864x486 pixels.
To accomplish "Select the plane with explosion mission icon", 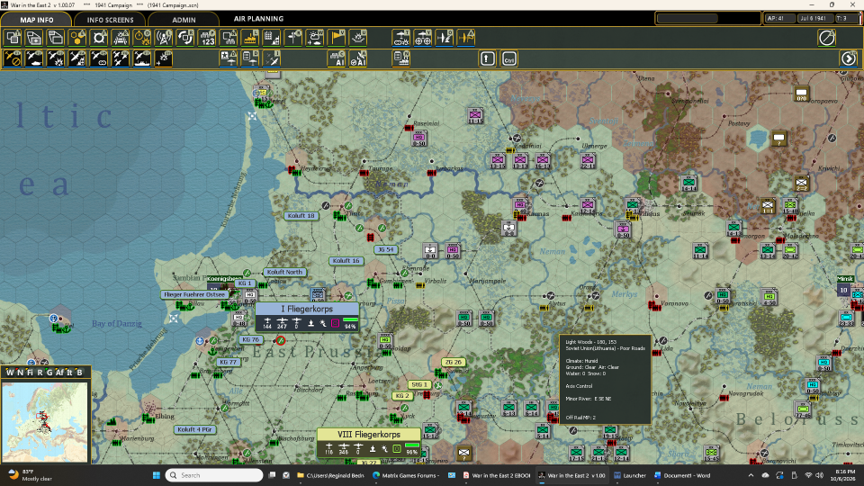I will click(56, 58).
